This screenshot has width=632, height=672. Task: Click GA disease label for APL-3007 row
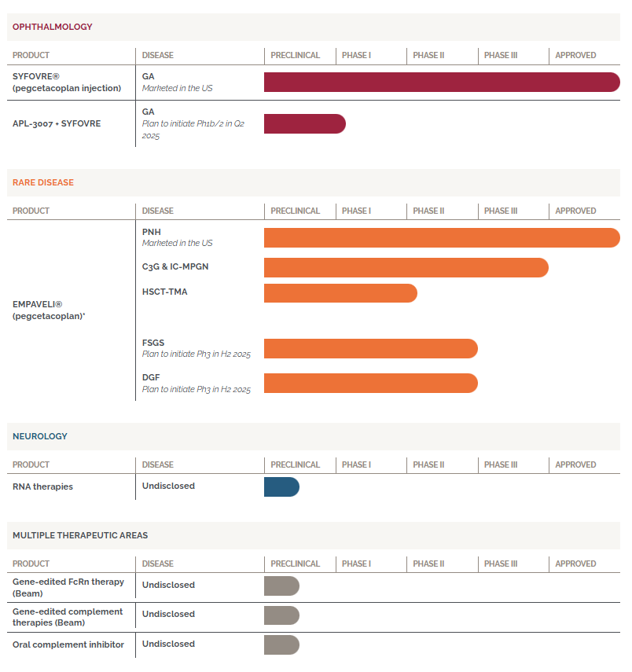pos(148,112)
